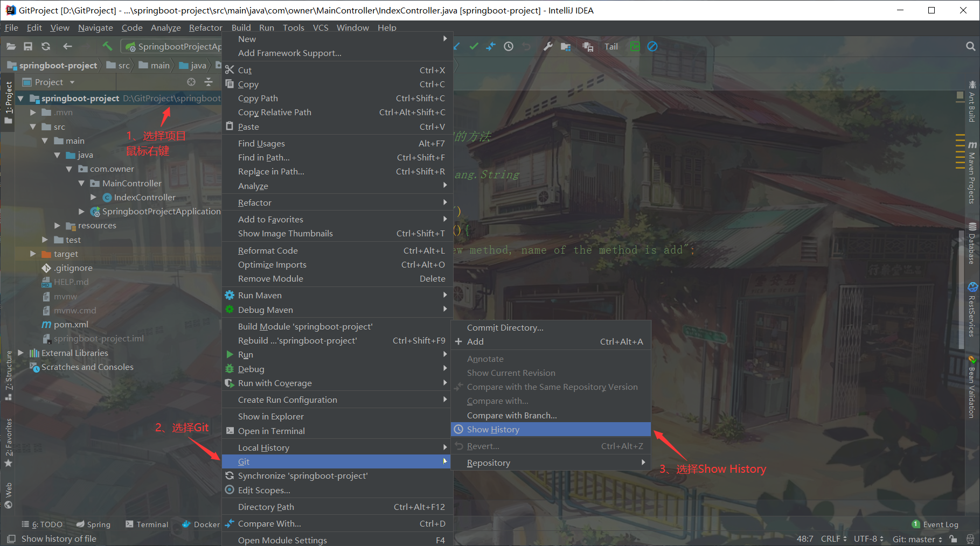Open the 6: TODO tool window

tap(42, 524)
